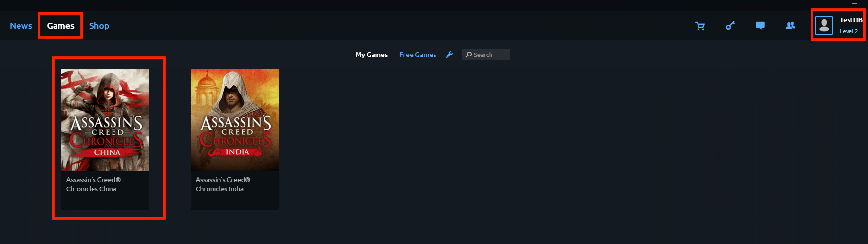Click the TestHB profile avatar
868x244 pixels.
(824, 25)
